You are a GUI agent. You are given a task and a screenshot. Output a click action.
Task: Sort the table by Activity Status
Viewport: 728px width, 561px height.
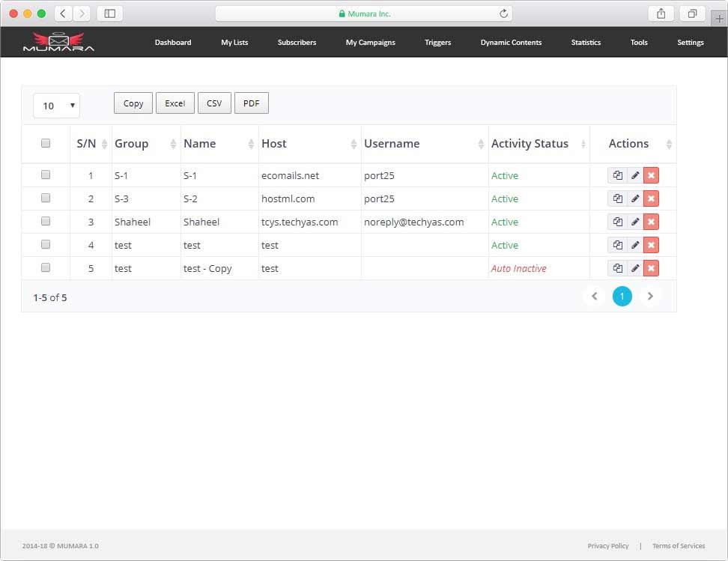[528, 143]
